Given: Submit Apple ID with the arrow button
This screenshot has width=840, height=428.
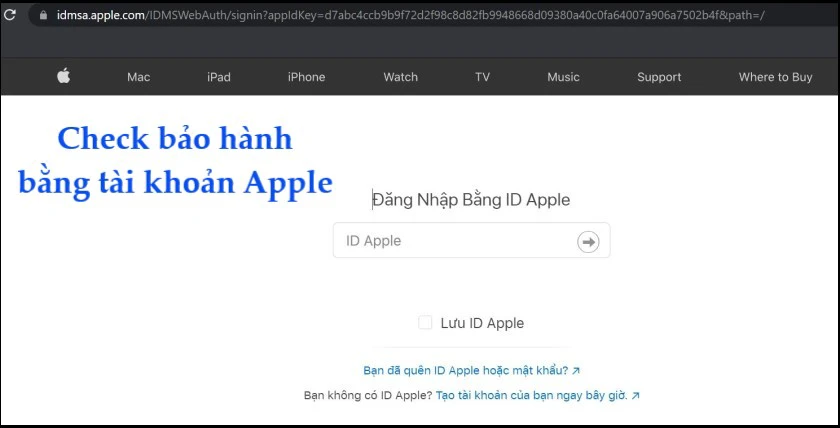Looking at the screenshot, I should pyautogui.click(x=588, y=242).
